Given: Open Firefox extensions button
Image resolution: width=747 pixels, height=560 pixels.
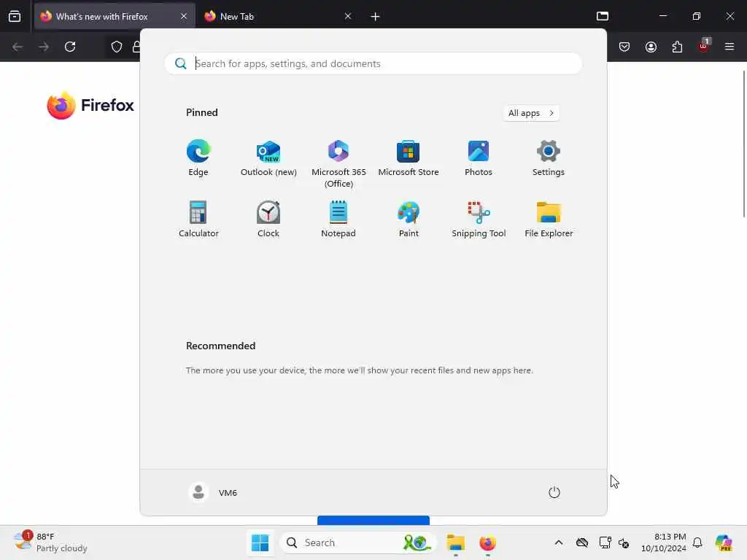Looking at the screenshot, I should [677, 47].
